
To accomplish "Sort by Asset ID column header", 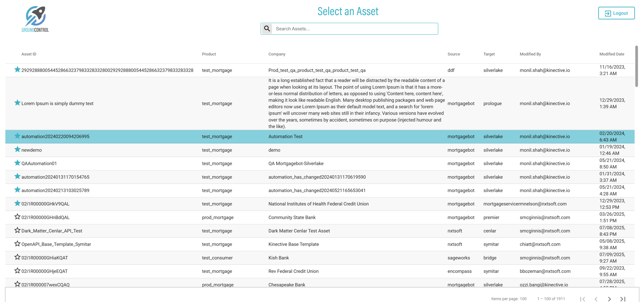I will (x=29, y=54).
